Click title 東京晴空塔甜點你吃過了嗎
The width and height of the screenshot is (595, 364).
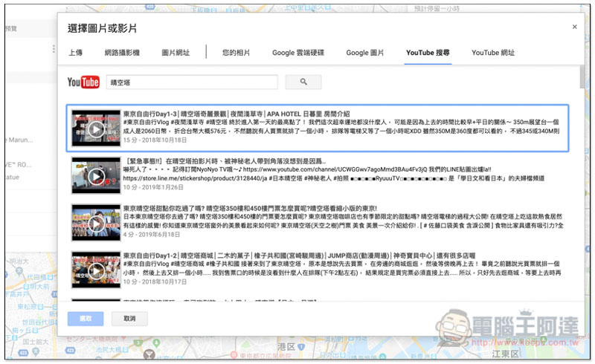(x=250, y=208)
